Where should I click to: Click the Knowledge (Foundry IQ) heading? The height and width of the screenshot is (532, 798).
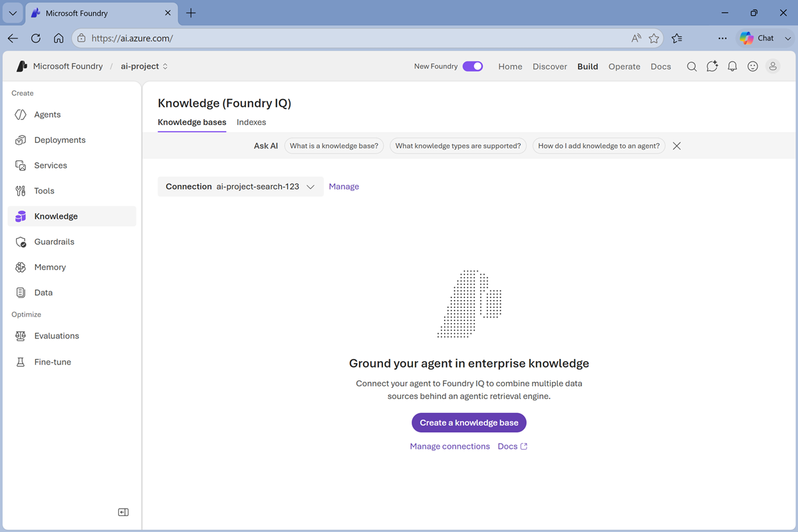pyautogui.click(x=224, y=103)
